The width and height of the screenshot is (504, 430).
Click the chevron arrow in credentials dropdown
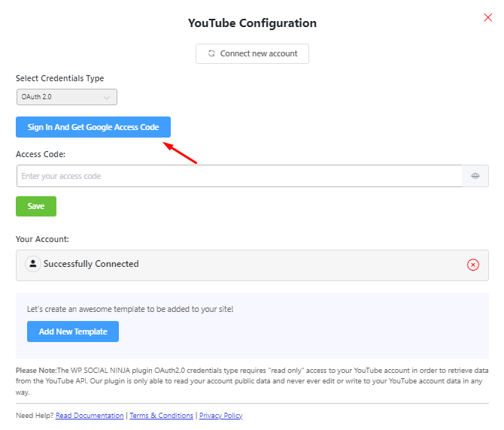106,97
